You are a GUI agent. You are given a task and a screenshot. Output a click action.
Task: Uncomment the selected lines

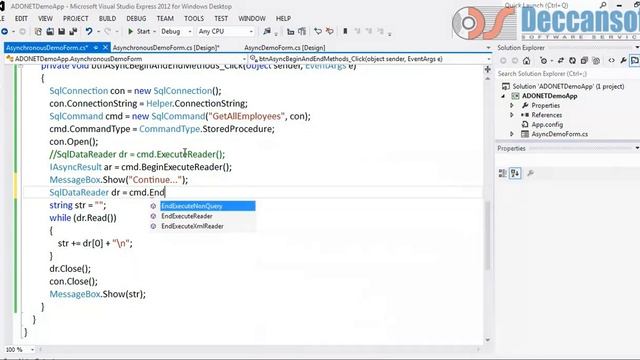[x=329, y=31]
